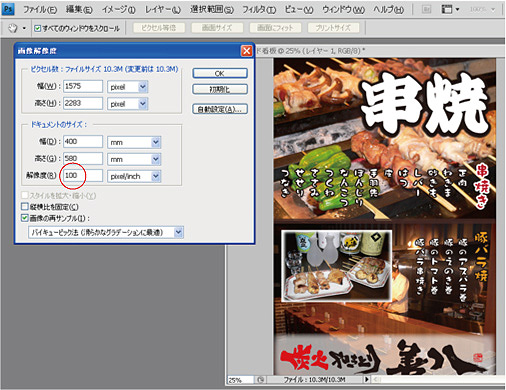Click the resolution field showing 100
The height and width of the screenshot is (390, 506).
(83, 175)
